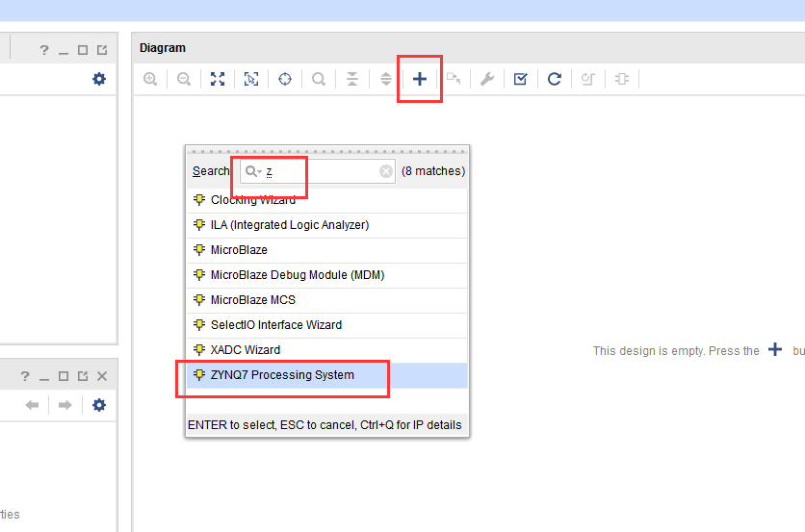Click help question mark in upper left panel
The height and width of the screenshot is (532, 805).
coord(44,50)
